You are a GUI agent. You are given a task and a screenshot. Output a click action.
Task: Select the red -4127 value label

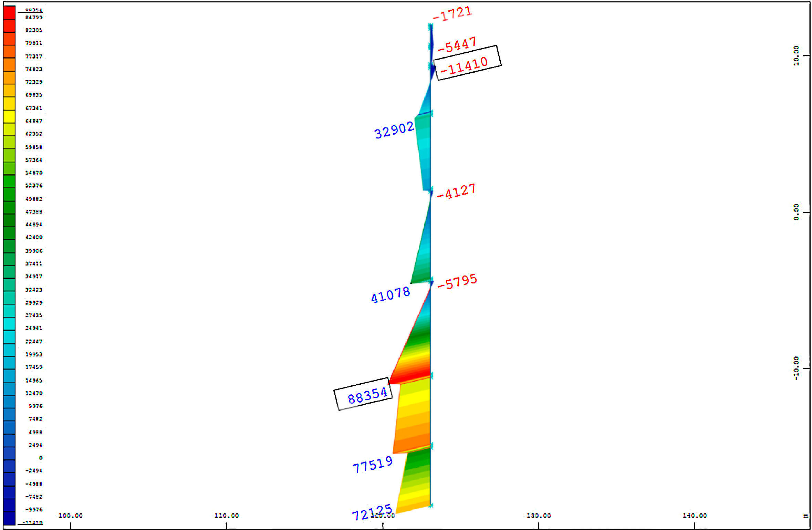457,191
